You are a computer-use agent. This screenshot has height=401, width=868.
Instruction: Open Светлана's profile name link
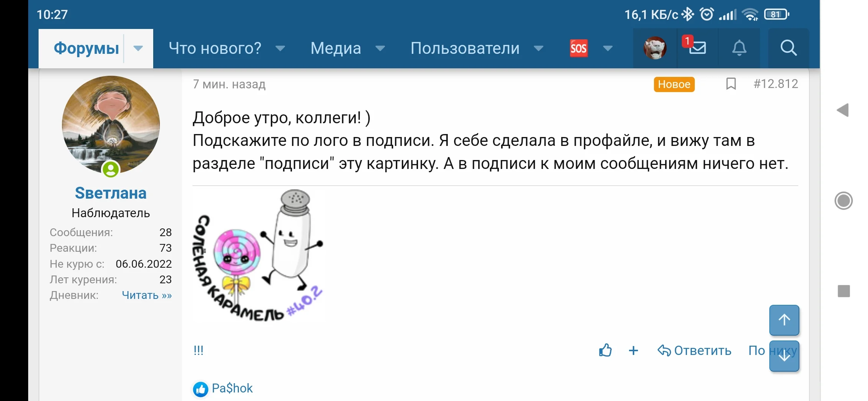[111, 193]
